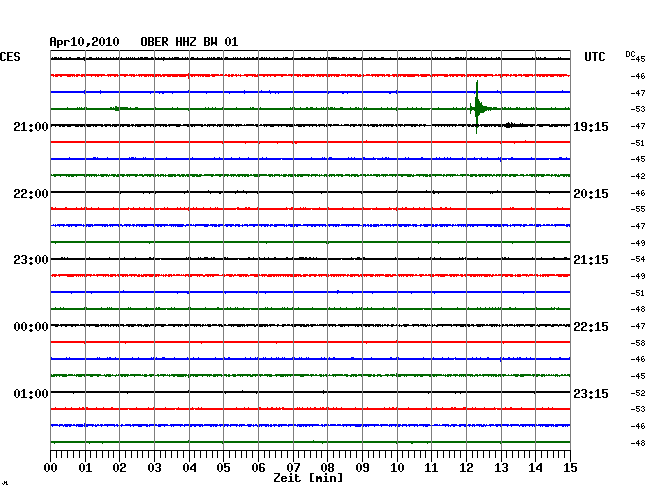Click the 09 minute axis label
Viewport: 650px width, 494px height.
click(362, 468)
